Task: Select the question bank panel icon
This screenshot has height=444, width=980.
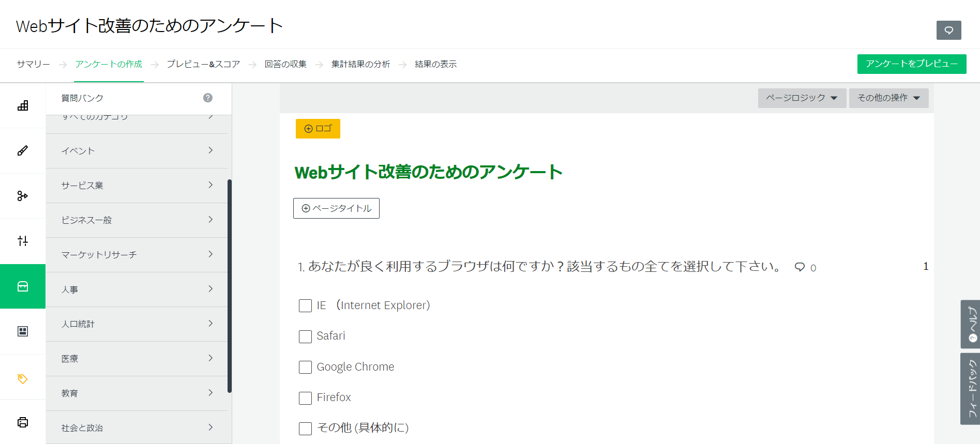Action: pyautogui.click(x=23, y=286)
